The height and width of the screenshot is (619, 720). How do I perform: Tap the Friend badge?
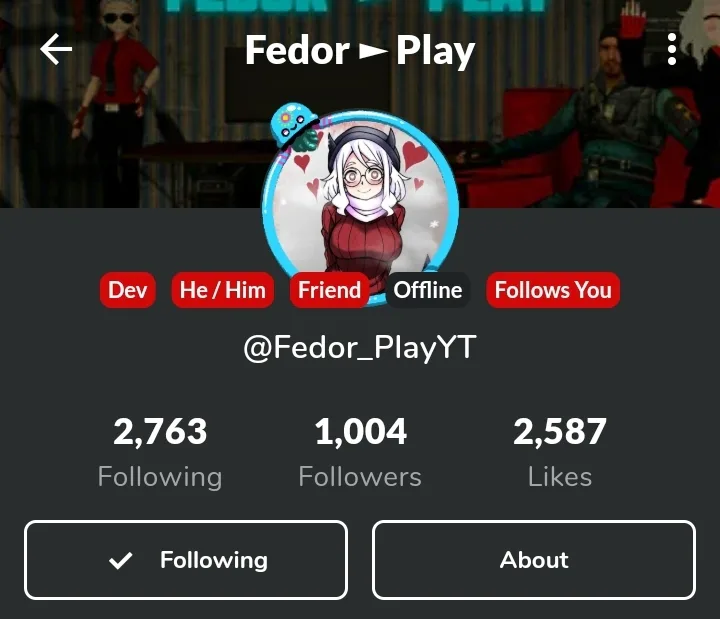point(330,290)
